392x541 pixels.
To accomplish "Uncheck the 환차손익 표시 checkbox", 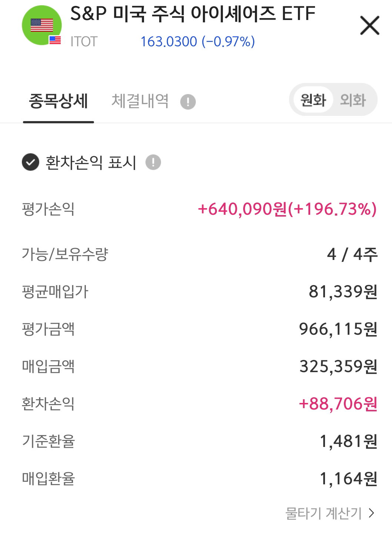I will pyautogui.click(x=30, y=162).
